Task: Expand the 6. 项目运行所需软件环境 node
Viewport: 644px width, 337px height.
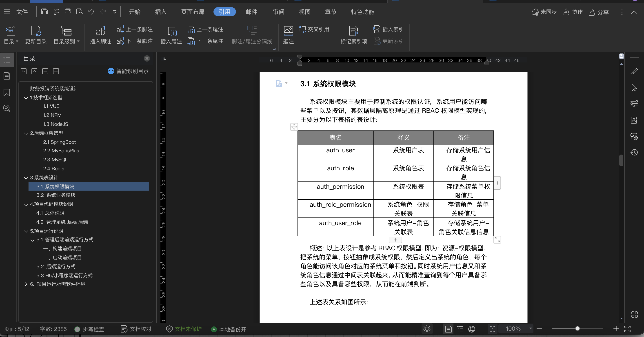Action: click(x=26, y=284)
